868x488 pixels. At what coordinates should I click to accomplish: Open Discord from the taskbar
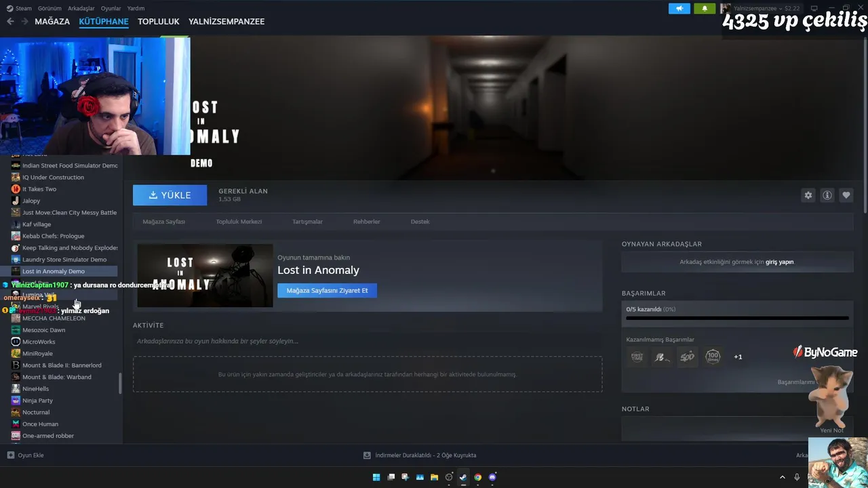[x=492, y=477]
